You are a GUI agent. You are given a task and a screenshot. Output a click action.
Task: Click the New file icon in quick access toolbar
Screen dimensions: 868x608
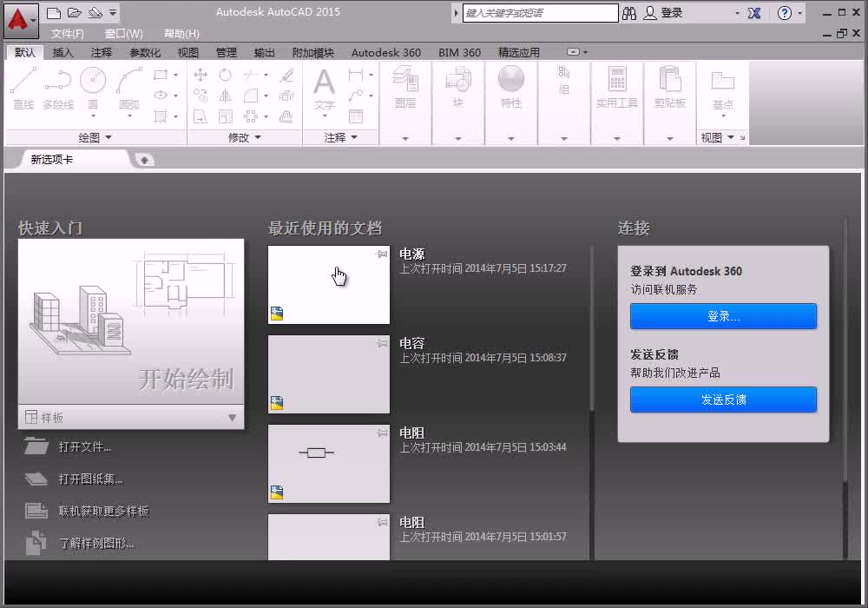coord(54,13)
